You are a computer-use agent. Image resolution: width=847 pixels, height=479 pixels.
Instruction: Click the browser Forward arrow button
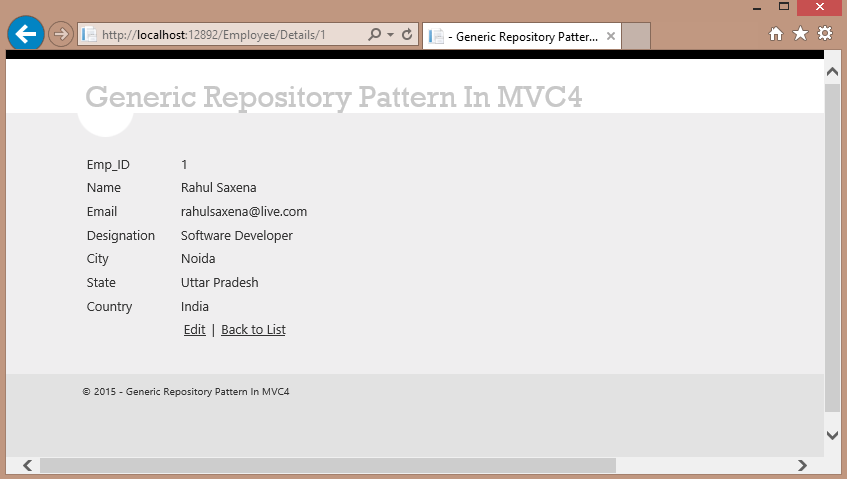click(60, 34)
